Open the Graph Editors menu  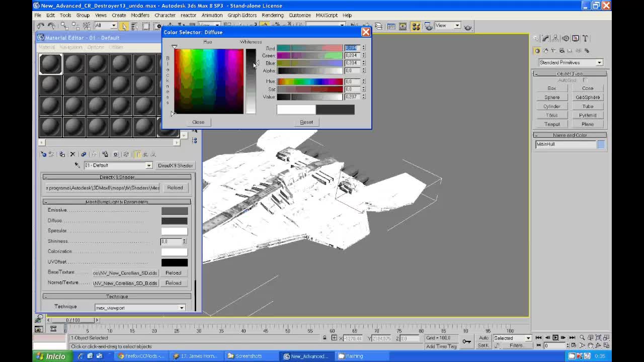pyautogui.click(x=242, y=15)
